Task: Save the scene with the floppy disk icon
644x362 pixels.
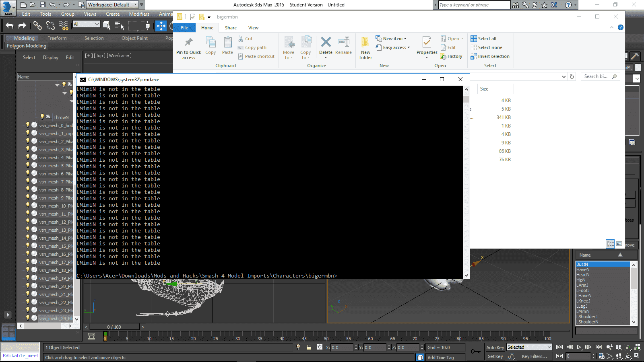Action: pos(42,5)
